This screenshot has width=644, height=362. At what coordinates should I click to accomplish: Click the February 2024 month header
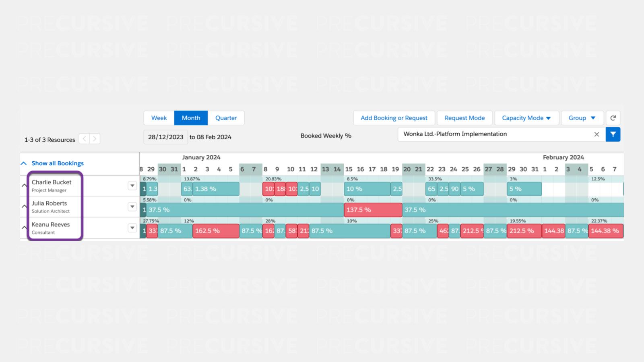563,157
